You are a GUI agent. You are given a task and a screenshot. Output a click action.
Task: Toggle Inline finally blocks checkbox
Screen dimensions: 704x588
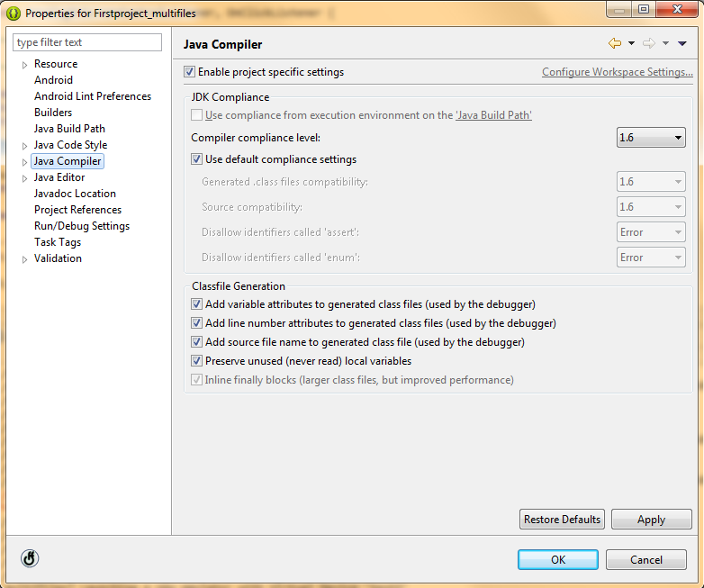196,380
